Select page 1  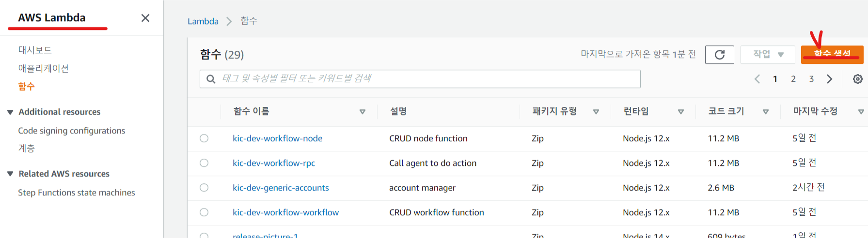775,79
